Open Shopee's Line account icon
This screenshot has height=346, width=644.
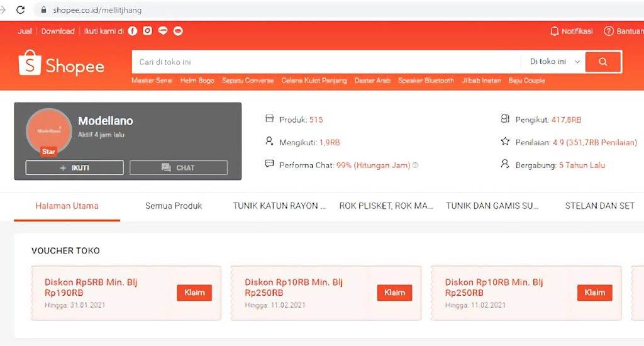tap(163, 31)
